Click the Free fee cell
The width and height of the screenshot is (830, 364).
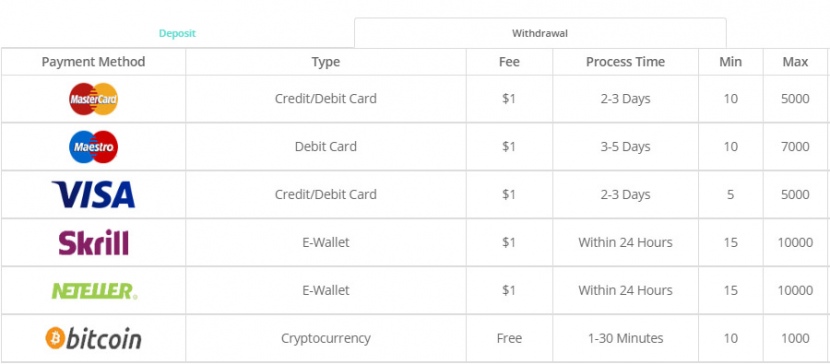(x=509, y=338)
